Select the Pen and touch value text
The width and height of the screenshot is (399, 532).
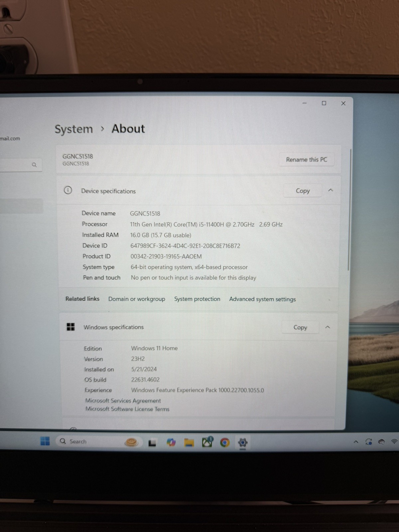click(194, 278)
